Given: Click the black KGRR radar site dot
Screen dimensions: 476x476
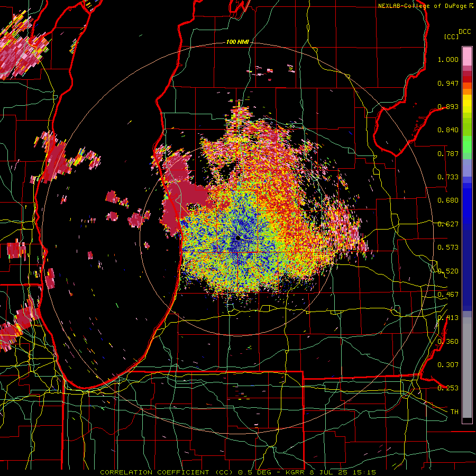Looking at the screenshot, I should 238,239.
